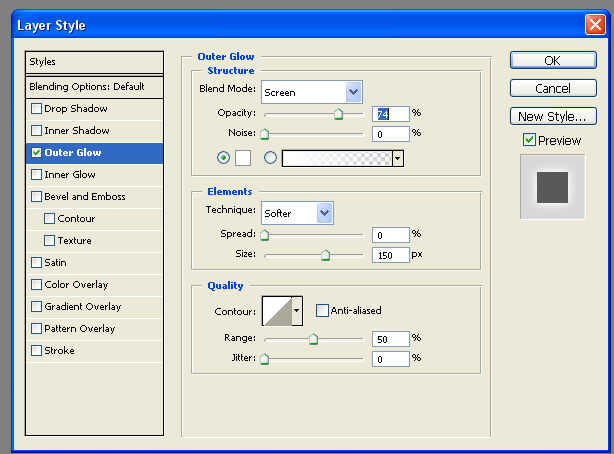Open the Contour picker arrow
Viewport: 614px width, 454px height.
297,311
